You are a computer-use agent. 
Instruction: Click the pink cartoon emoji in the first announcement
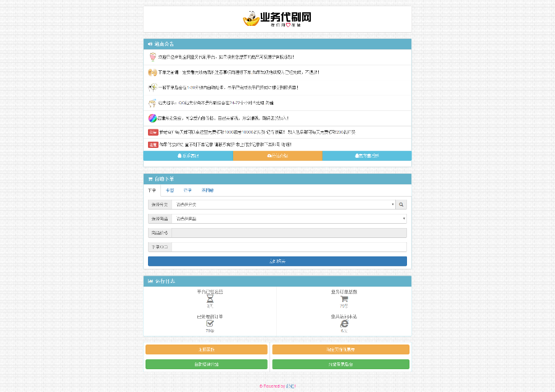click(152, 57)
